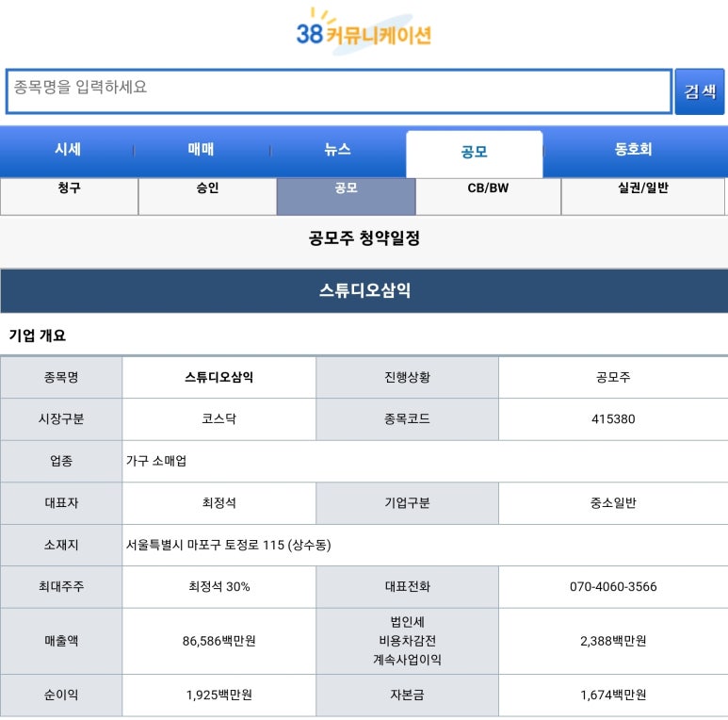Open the 실권/일반 sub-tab
Screen dimensions: 728x720
pyautogui.click(x=642, y=196)
